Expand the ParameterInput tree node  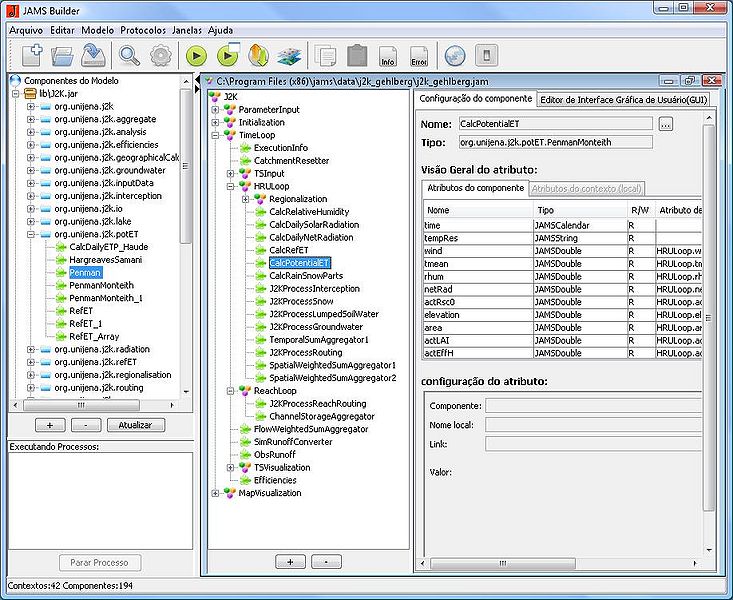pyautogui.click(x=216, y=109)
